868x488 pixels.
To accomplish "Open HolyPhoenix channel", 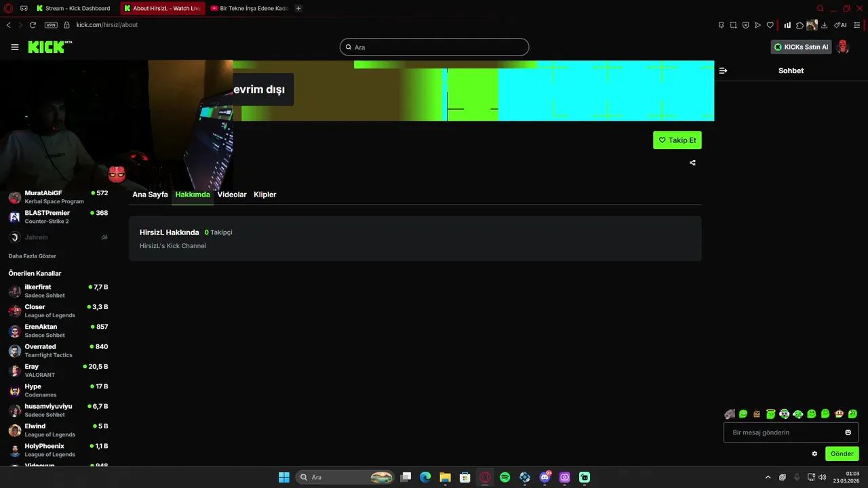I will click(58, 450).
